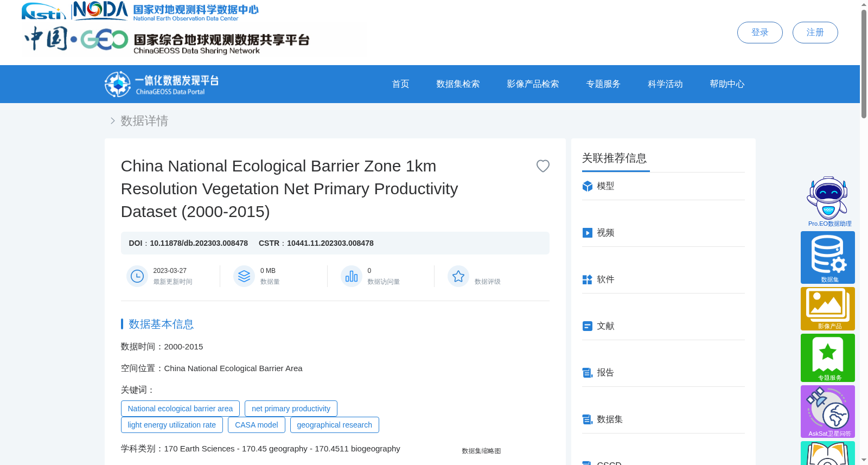The image size is (868, 465).
Task: Open the 科学活动 menu item
Action: (x=665, y=84)
